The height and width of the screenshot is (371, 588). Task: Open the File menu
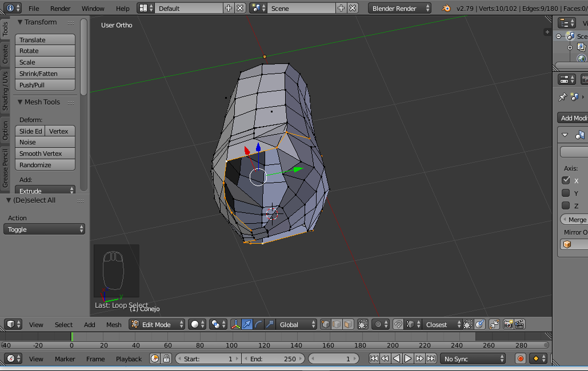click(34, 8)
